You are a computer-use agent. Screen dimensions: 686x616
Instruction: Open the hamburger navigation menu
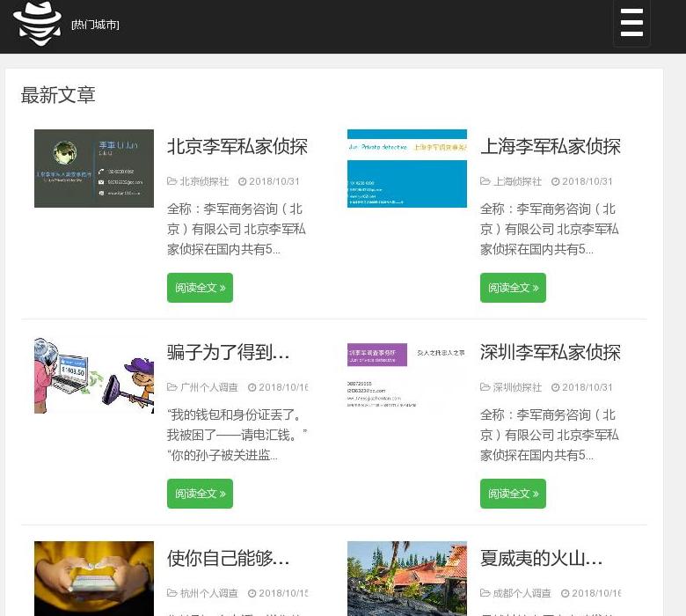coord(631,23)
